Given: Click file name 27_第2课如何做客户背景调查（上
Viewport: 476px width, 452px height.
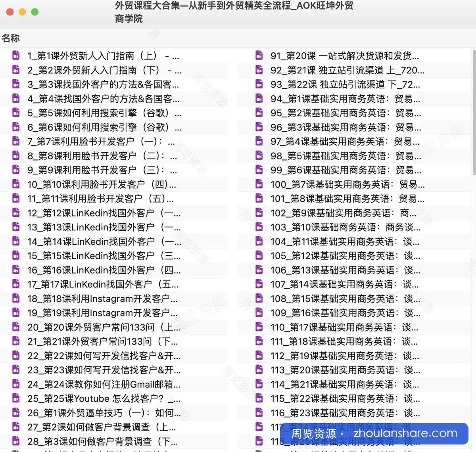Looking at the screenshot, I should 102,427.
